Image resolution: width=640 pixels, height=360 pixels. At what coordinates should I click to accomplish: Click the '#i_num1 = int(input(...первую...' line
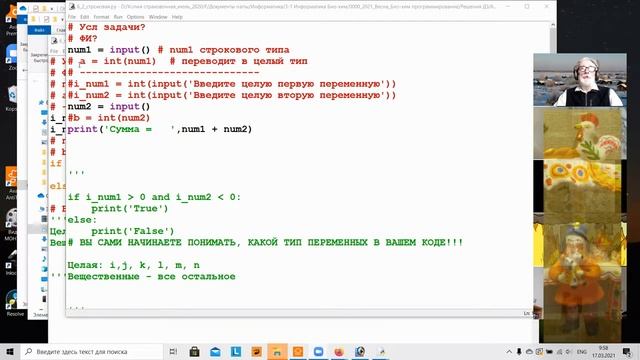pos(231,84)
